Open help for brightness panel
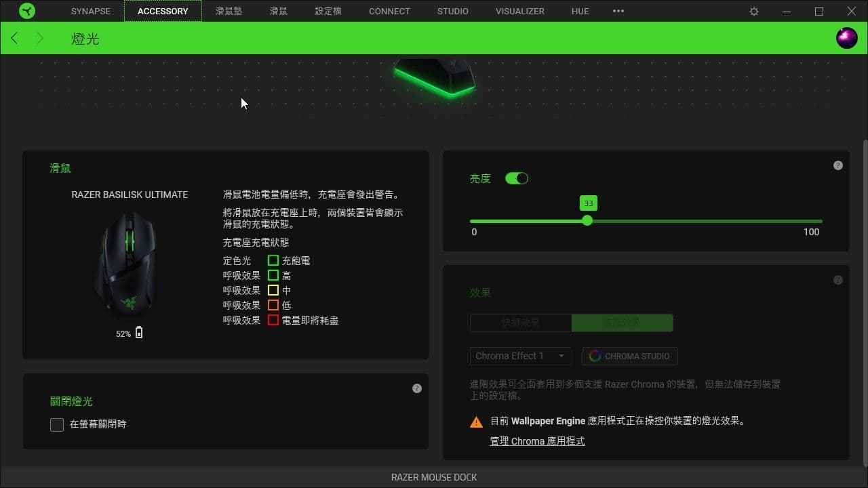The height and width of the screenshot is (488, 868). 838,165
